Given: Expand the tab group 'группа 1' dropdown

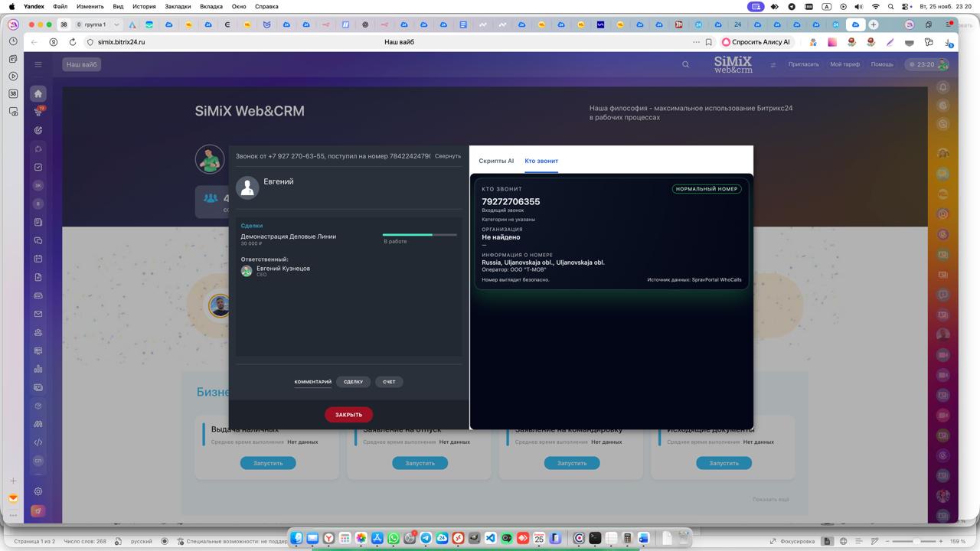Looking at the screenshot, I should coord(116,24).
